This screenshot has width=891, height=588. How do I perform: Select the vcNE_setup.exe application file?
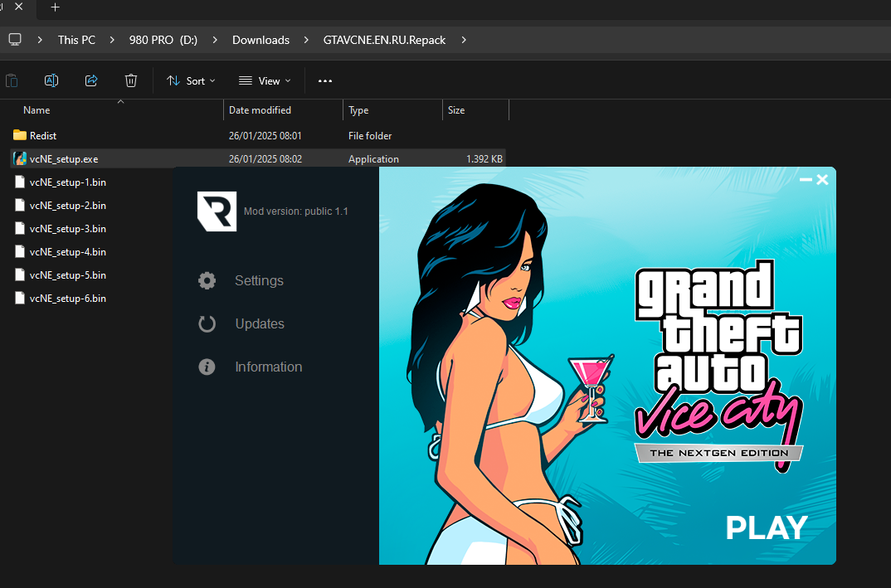64,158
